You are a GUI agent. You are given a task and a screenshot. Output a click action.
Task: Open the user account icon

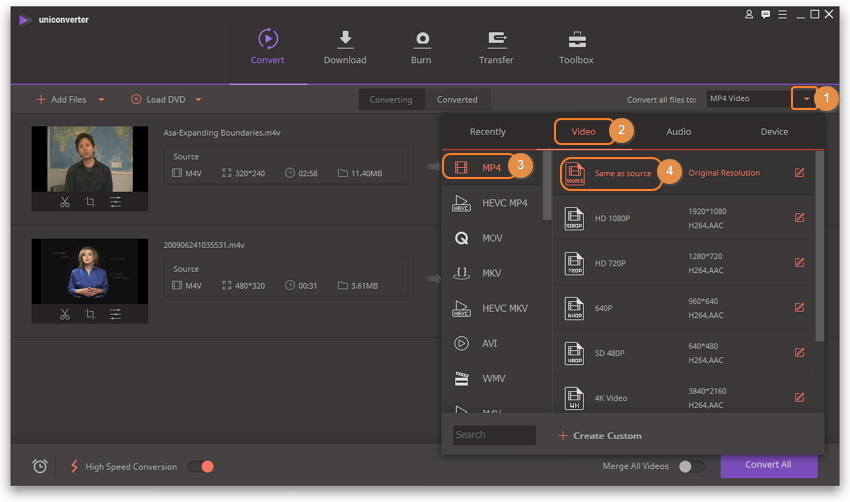[x=749, y=15]
